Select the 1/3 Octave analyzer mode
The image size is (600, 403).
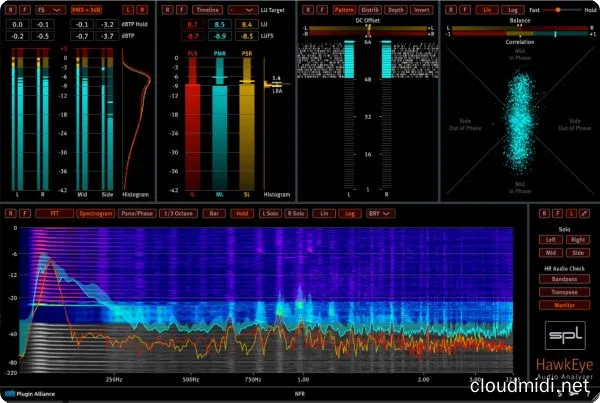pyautogui.click(x=179, y=213)
